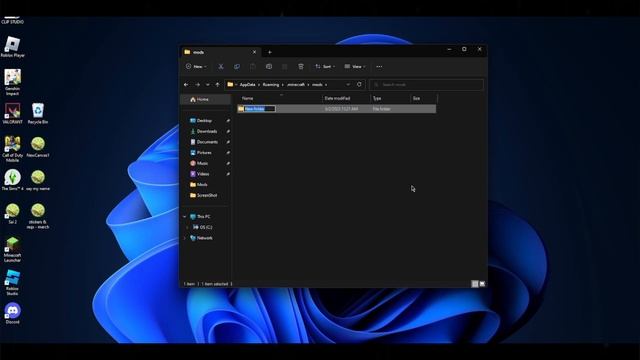The image size is (640, 360).
Task: Add a new File Explorer tab
Action: (x=269, y=52)
